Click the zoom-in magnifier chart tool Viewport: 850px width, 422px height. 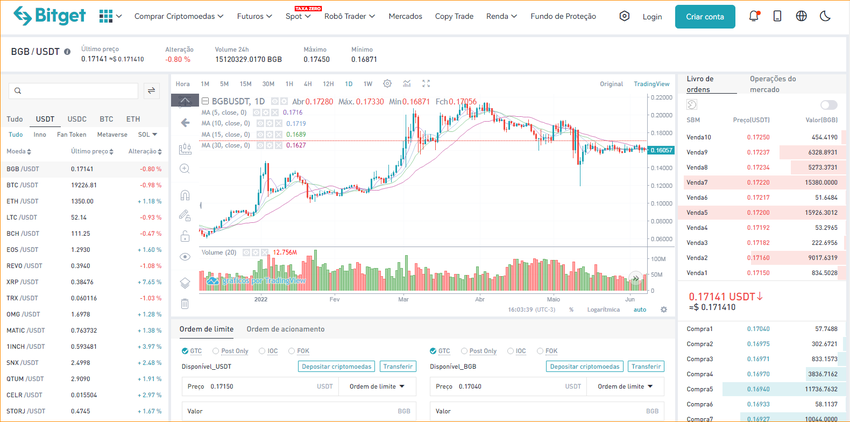pyautogui.click(x=185, y=169)
